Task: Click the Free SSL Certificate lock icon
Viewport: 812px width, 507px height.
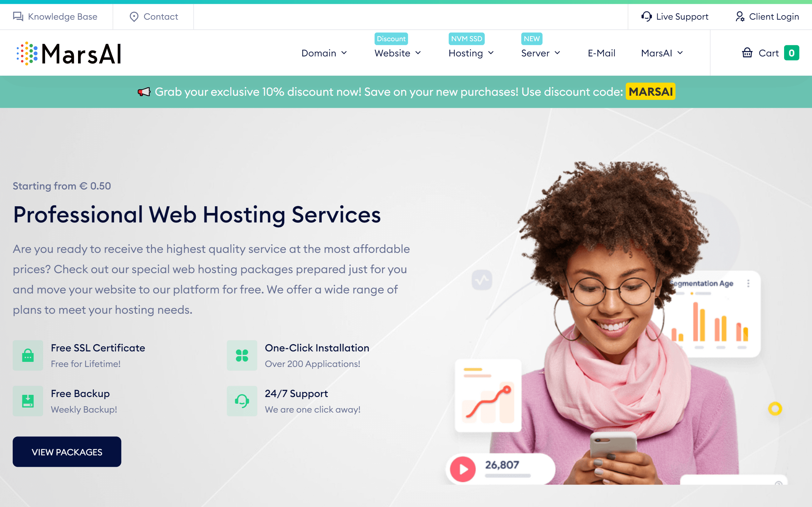Action: (28, 355)
